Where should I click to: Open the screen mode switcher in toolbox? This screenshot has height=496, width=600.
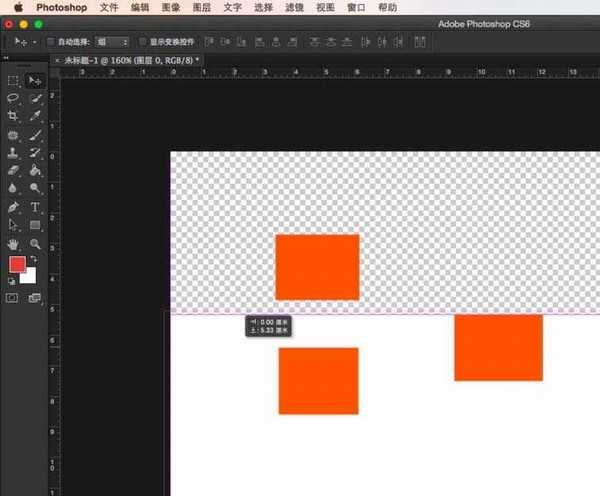pos(35,298)
